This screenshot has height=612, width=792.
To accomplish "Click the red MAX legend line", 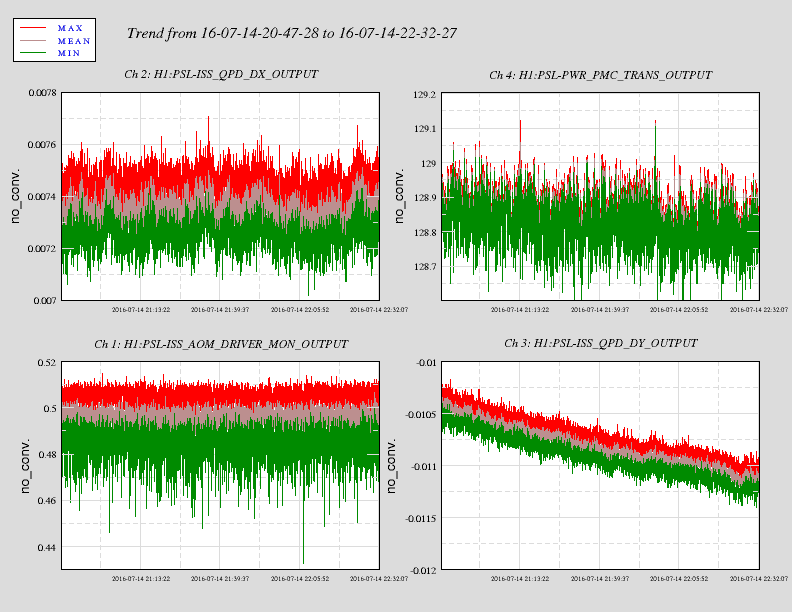I will (33, 28).
